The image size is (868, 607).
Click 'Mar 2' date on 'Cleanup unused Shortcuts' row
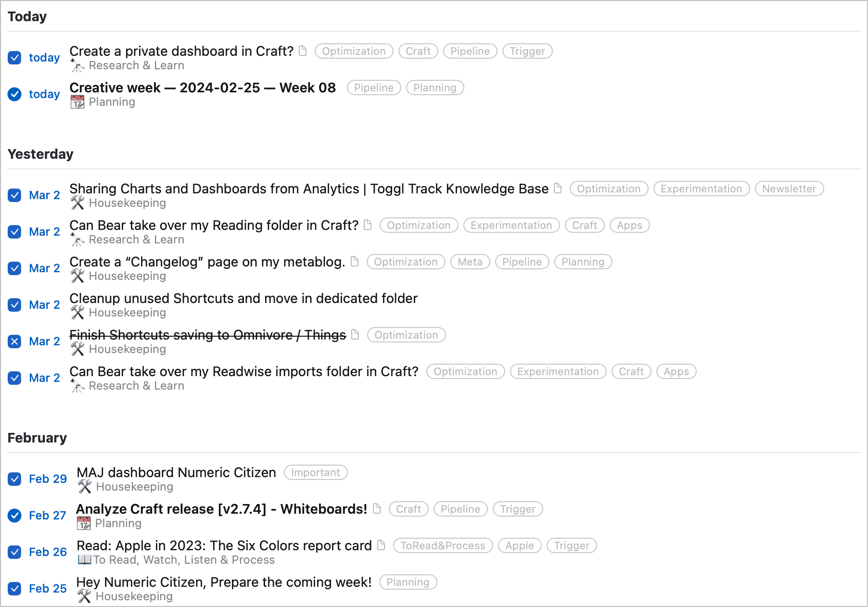click(44, 305)
